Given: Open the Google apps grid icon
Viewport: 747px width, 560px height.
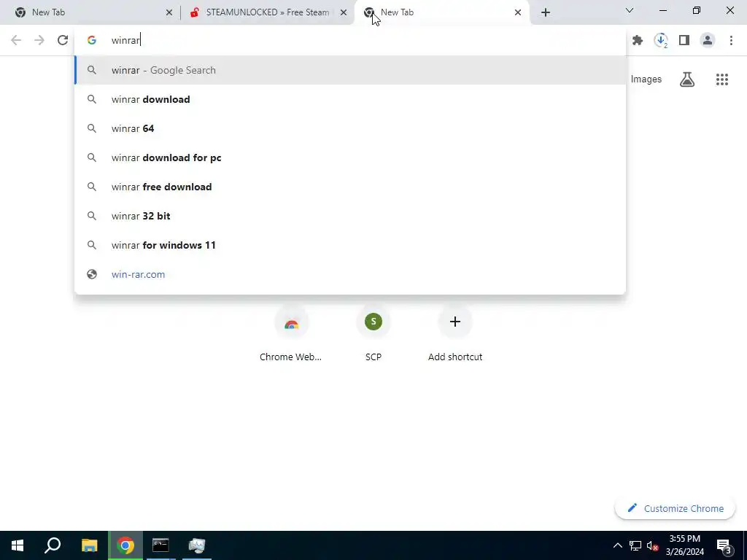Looking at the screenshot, I should pyautogui.click(x=721, y=79).
